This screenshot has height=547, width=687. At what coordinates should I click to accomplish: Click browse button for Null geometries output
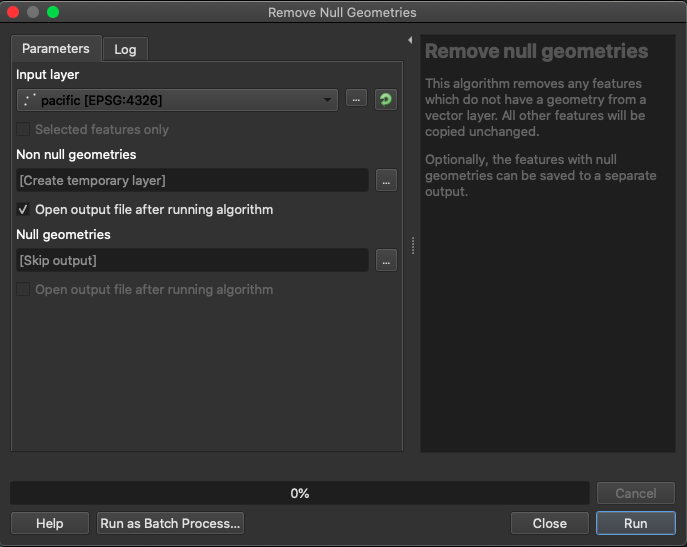(x=386, y=260)
